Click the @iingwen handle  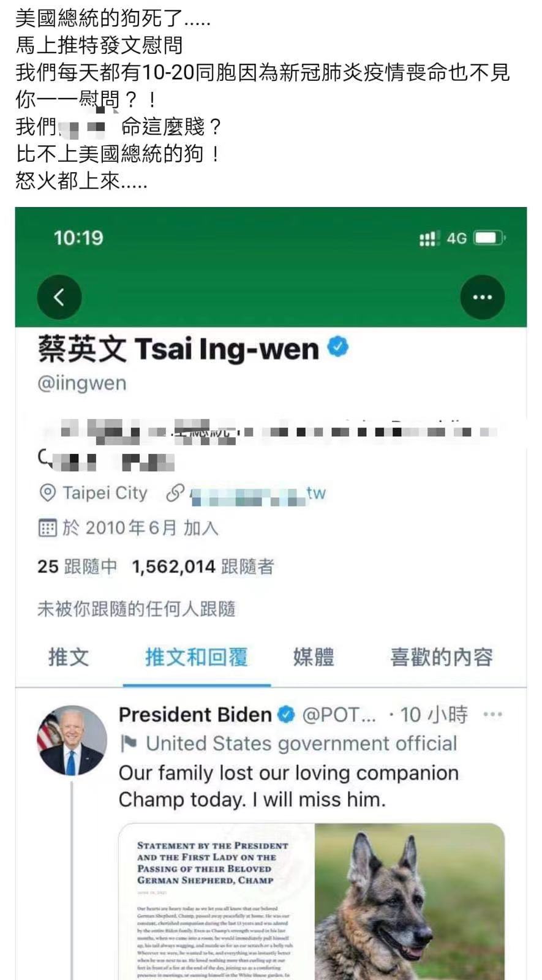82,383
